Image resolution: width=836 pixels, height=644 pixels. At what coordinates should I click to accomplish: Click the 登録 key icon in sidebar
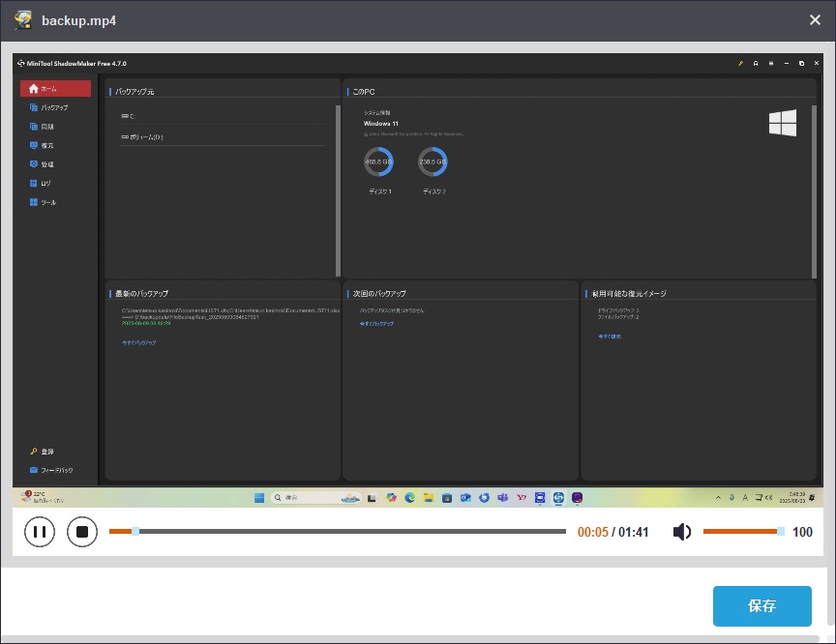coord(34,452)
